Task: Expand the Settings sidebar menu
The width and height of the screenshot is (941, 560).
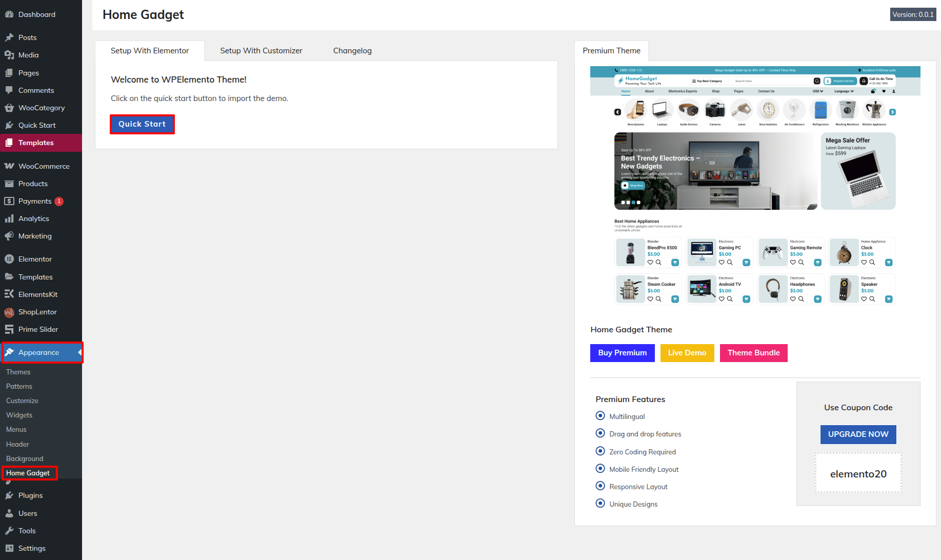Action: click(32, 548)
